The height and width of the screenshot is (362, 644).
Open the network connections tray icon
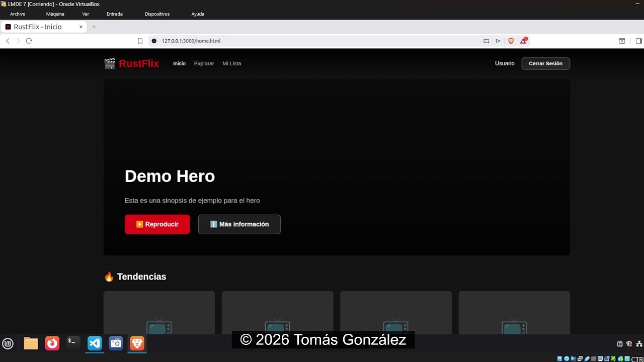coord(639,344)
